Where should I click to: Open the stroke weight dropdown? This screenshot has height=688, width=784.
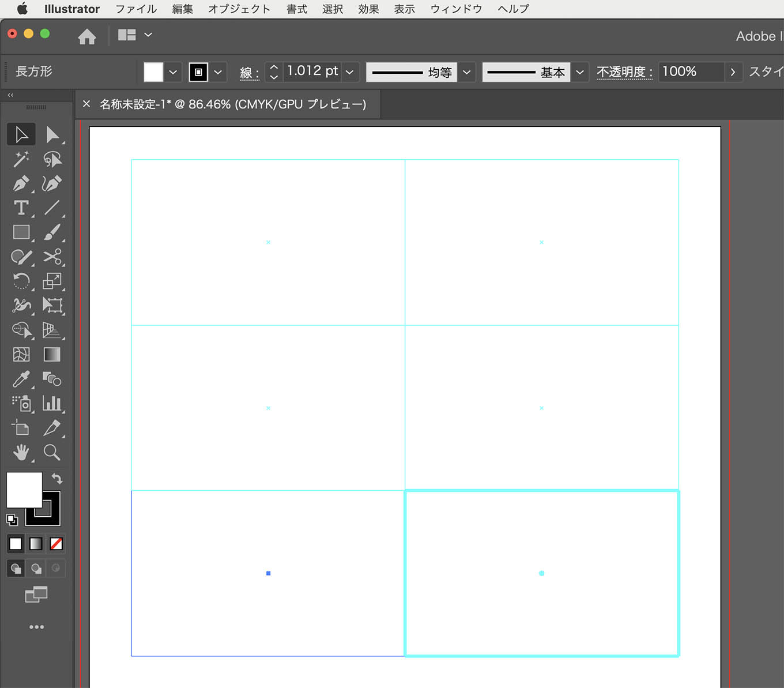(349, 72)
